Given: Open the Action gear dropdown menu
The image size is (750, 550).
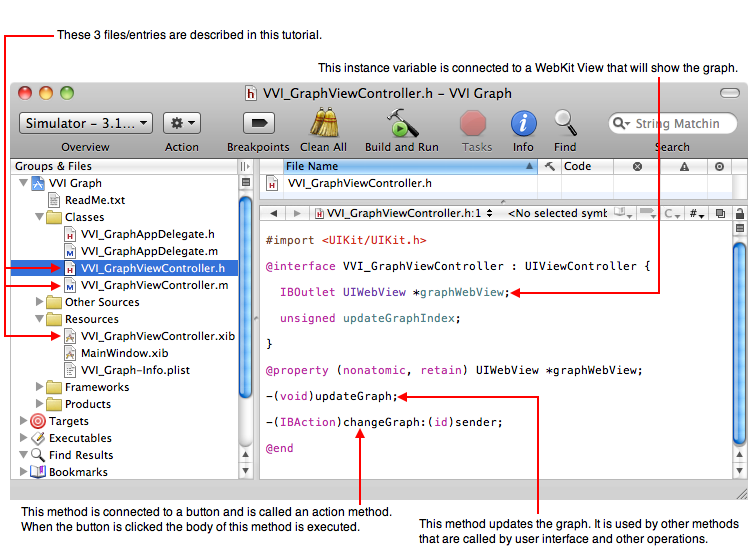Looking at the screenshot, I should click(182, 123).
